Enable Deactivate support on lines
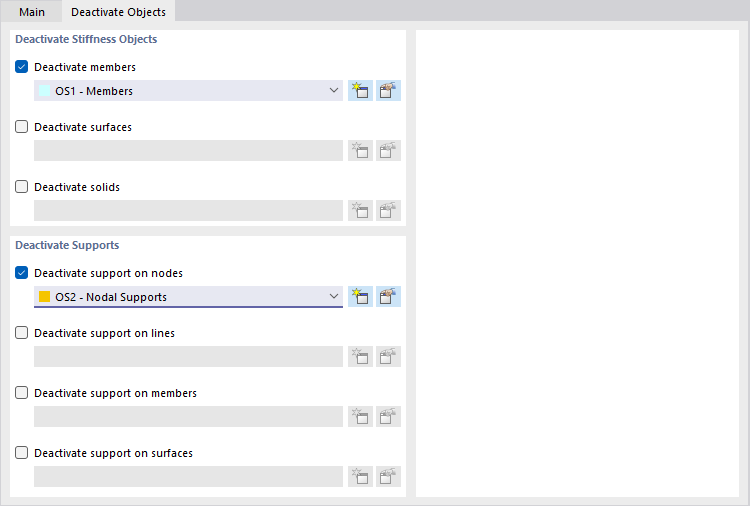The height and width of the screenshot is (506, 750). tap(22, 333)
